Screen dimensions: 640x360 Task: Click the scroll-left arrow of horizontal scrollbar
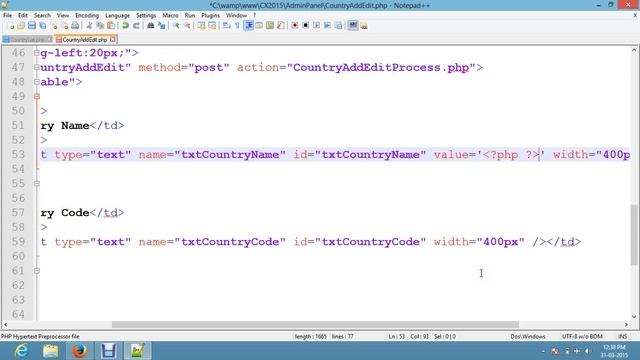[x=5, y=324]
